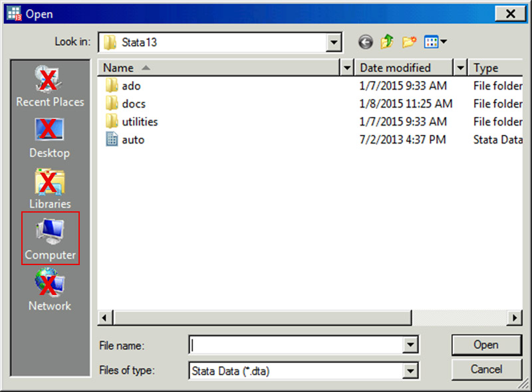This screenshot has height=392, width=532.
Task: Open Libraries in the places bar
Action: click(50, 189)
